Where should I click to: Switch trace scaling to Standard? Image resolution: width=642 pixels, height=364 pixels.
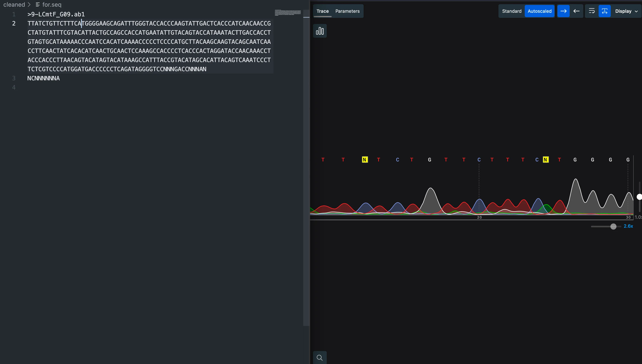click(x=512, y=11)
